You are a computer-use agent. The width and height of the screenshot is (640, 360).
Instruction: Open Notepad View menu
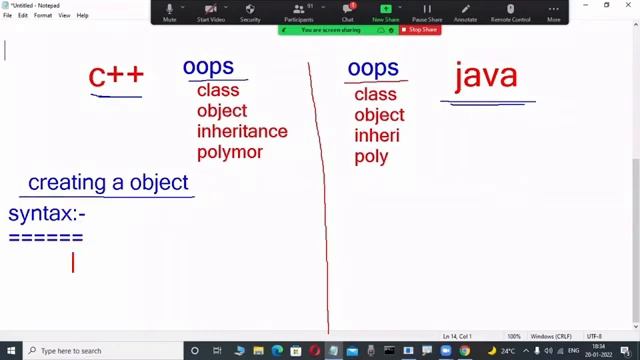coord(64,16)
